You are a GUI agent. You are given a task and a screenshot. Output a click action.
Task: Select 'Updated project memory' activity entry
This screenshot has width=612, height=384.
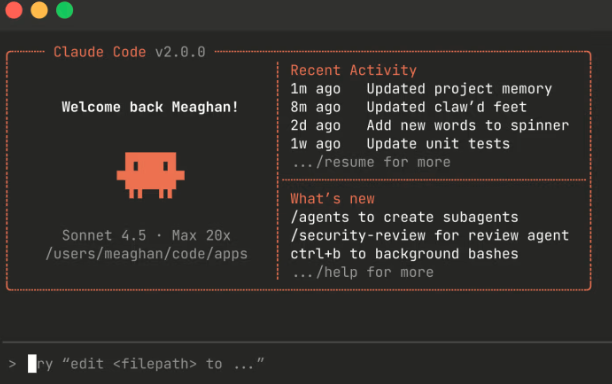[421, 89]
